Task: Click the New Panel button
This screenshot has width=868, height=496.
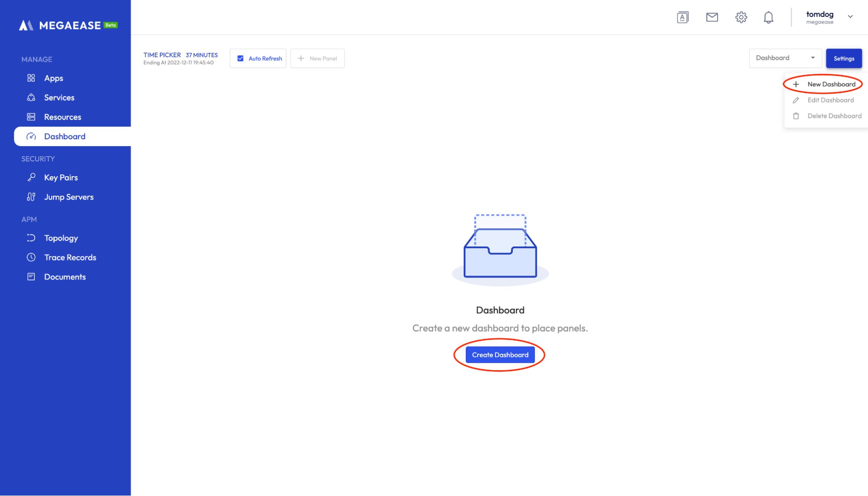Action: [317, 59]
